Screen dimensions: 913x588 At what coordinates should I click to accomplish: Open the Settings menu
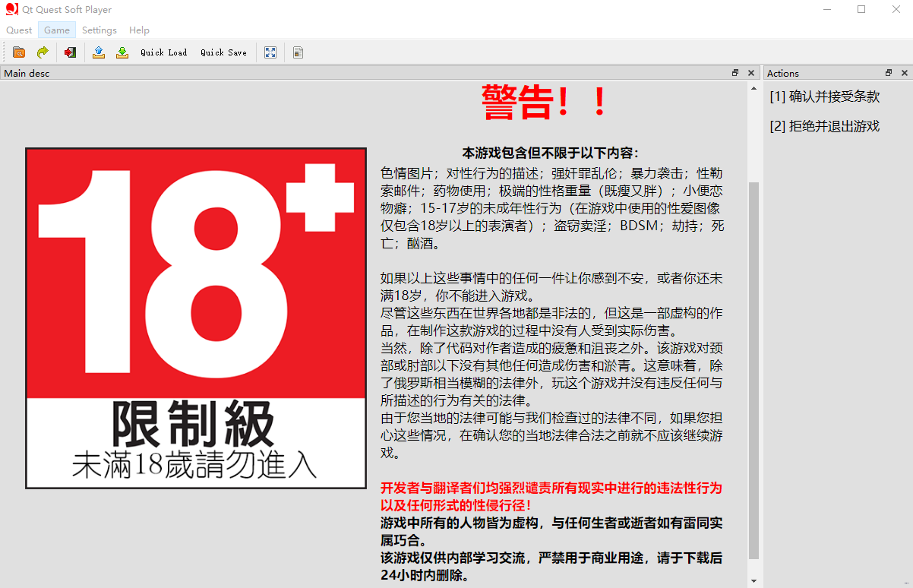100,30
